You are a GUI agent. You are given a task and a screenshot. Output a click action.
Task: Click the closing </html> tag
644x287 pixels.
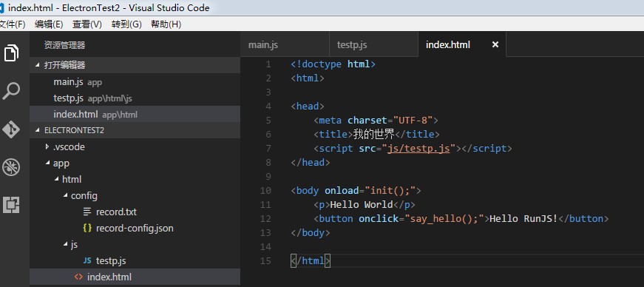click(x=311, y=260)
